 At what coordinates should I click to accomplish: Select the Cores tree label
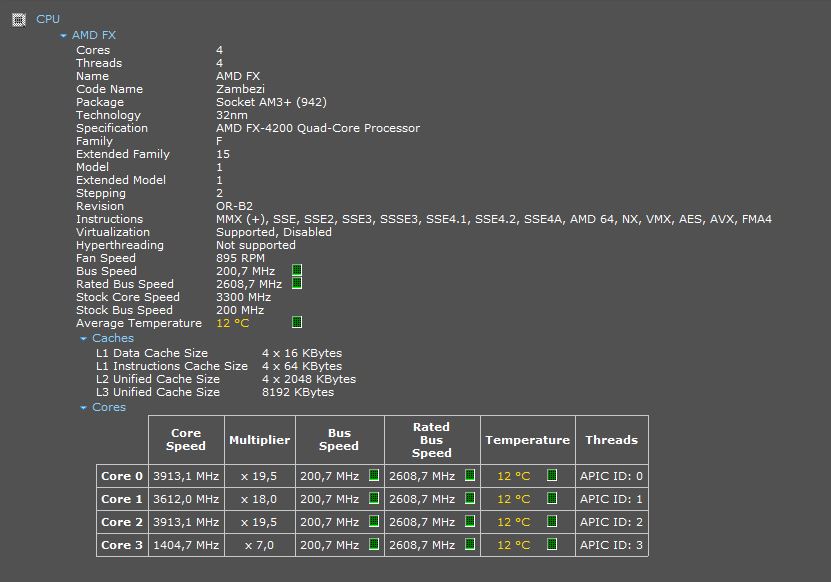coord(109,407)
